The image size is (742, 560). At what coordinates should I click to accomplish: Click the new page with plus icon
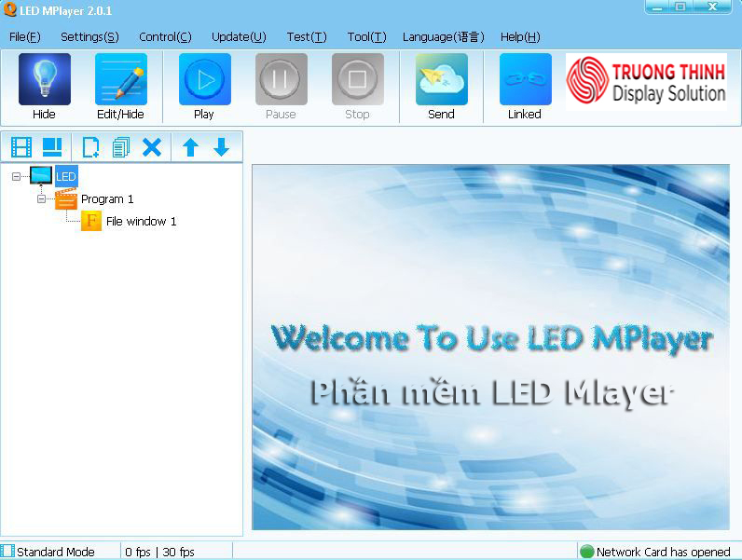coord(90,147)
